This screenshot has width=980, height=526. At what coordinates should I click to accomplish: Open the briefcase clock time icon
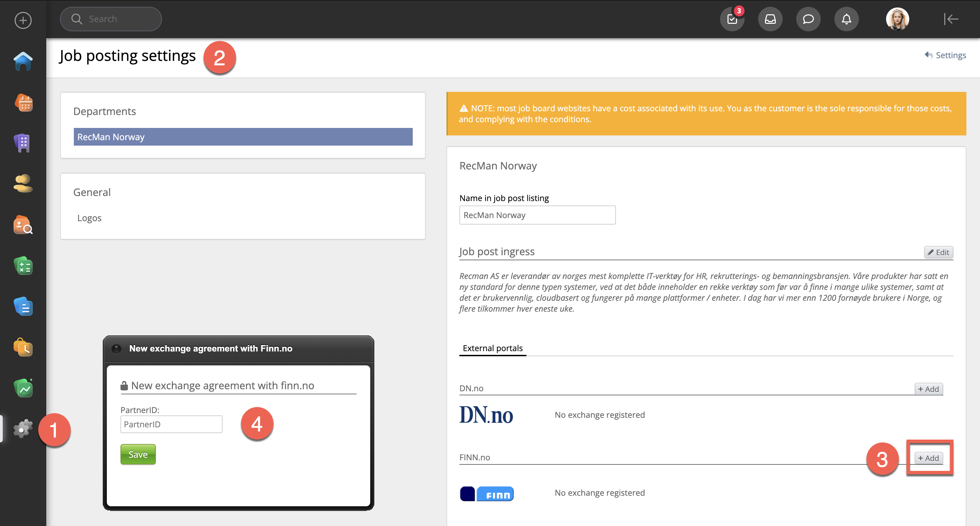point(23,347)
